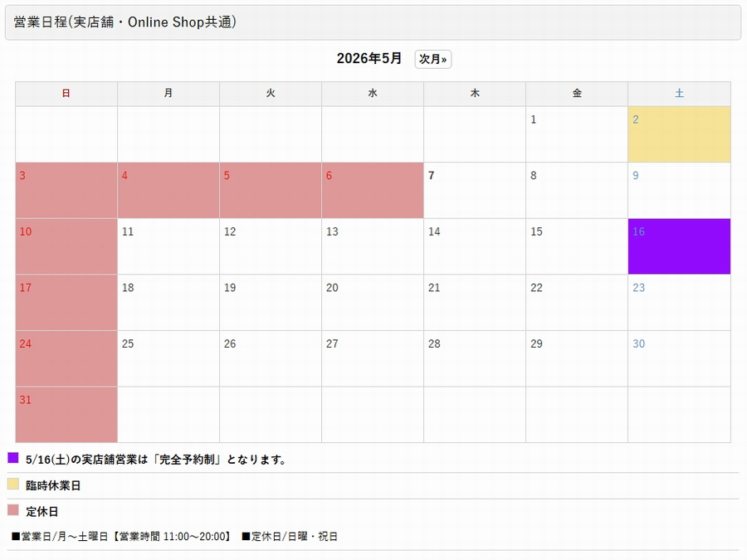Select date 1 in the calendar

[x=577, y=134]
